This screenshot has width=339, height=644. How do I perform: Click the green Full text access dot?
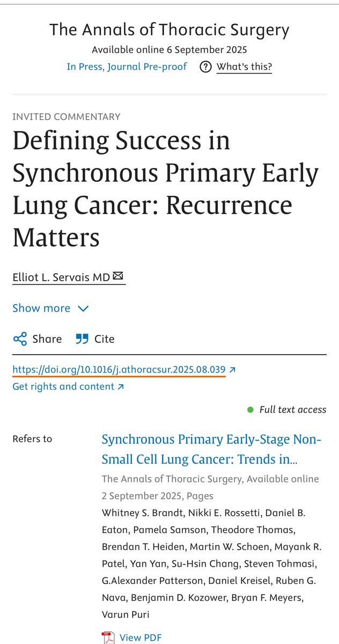(250, 410)
